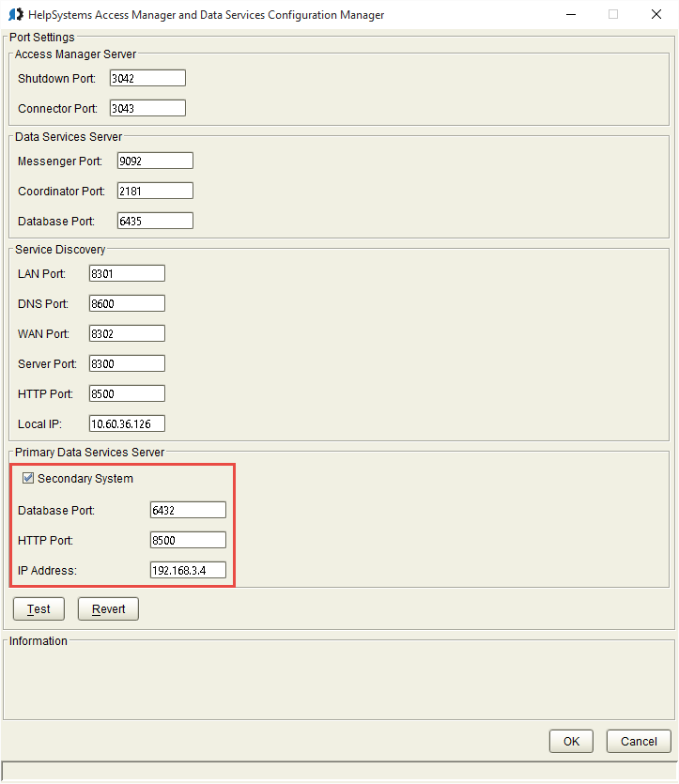Click the Test button
Viewport: 679px width, 784px height.
click(39, 608)
